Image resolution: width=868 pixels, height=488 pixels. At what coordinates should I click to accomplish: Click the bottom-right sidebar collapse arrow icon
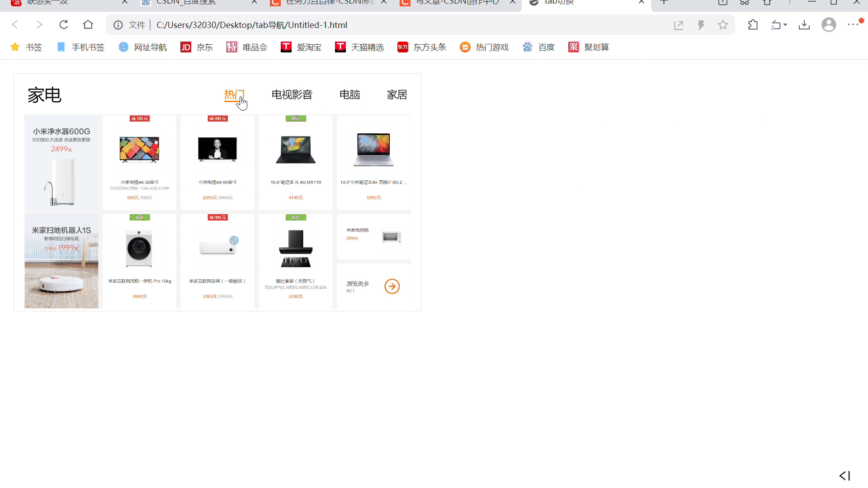point(844,476)
